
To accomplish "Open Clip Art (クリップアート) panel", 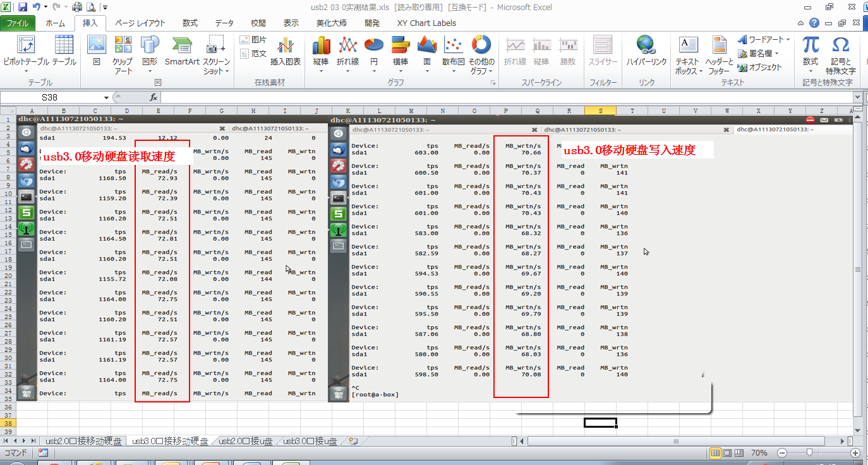I will click(x=123, y=54).
